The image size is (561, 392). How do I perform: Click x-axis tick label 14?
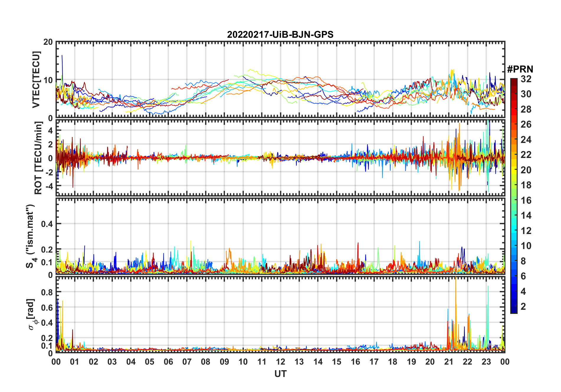[318, 362]
